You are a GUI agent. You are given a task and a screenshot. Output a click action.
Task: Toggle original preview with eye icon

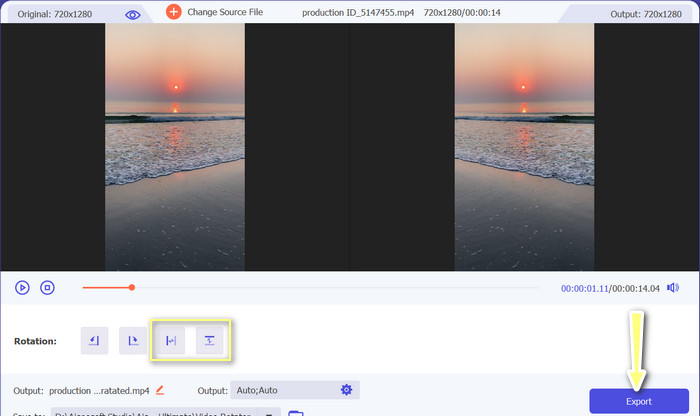(133, 14)
